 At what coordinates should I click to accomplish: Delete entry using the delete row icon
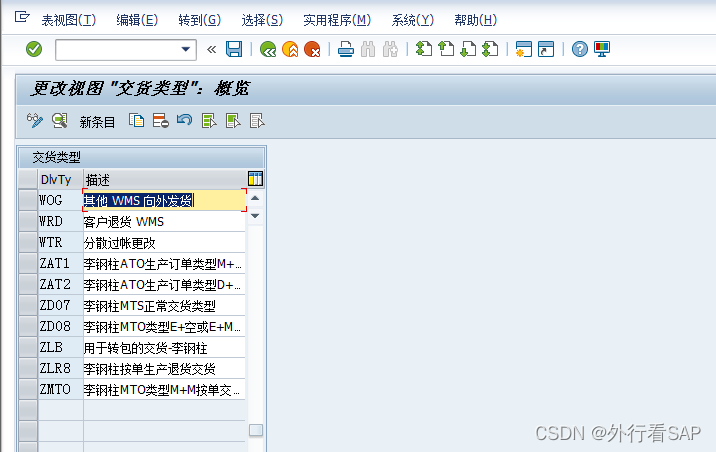161,121
